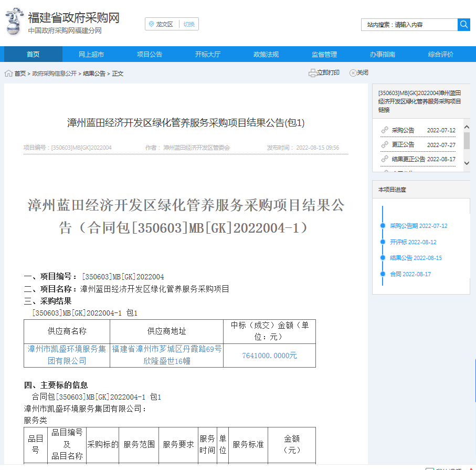
Task: Open the 首页 navigation tab
Action: point(33,55)
